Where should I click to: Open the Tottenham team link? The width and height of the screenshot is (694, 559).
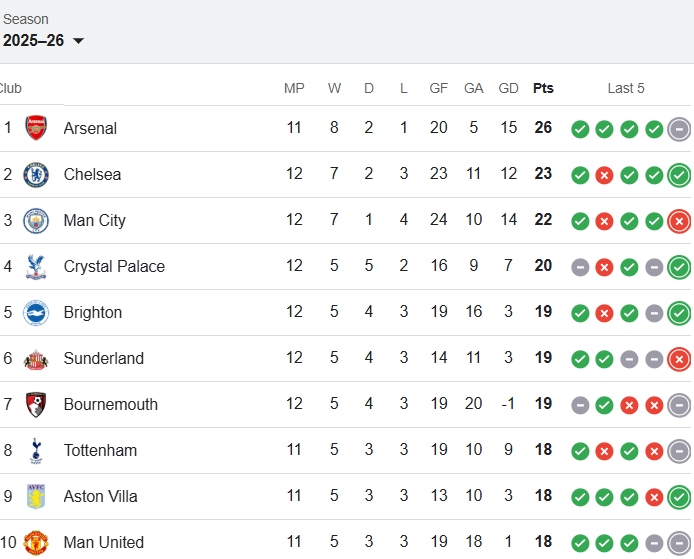coord(100,450)
